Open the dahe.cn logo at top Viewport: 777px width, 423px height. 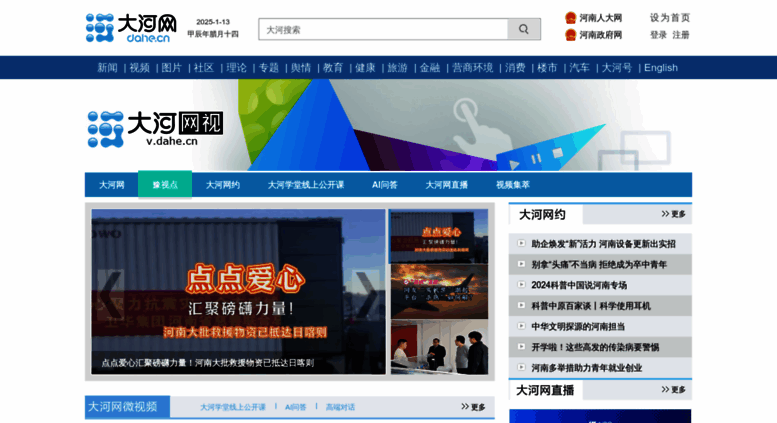[131, 28]
